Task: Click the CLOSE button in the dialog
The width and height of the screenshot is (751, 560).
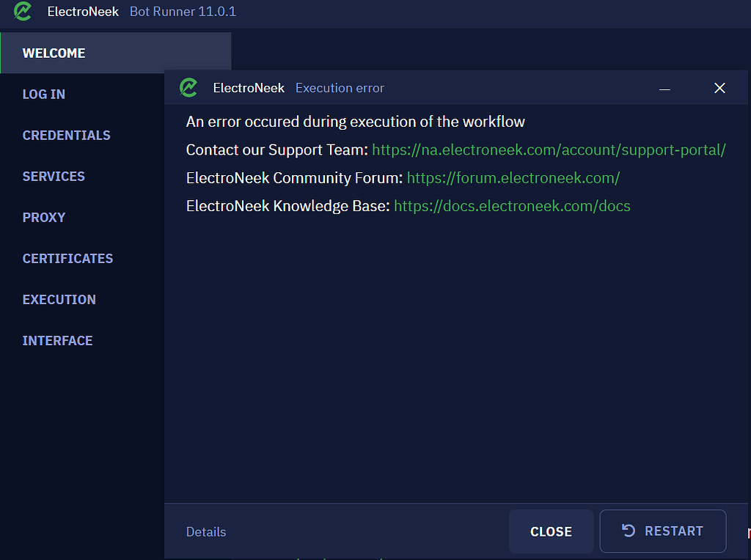Action: [x=551, y=531]
